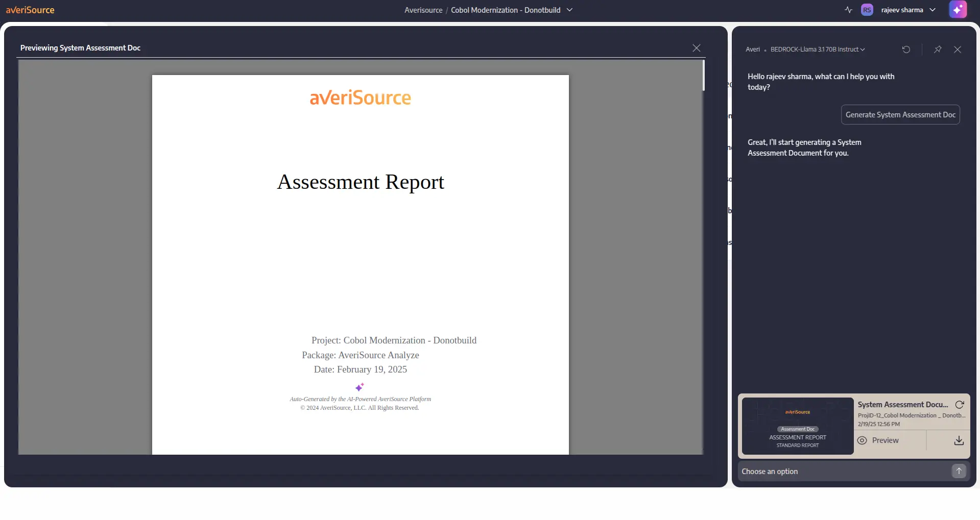Click 'Assessment Report' heading in document

(361, 182)
